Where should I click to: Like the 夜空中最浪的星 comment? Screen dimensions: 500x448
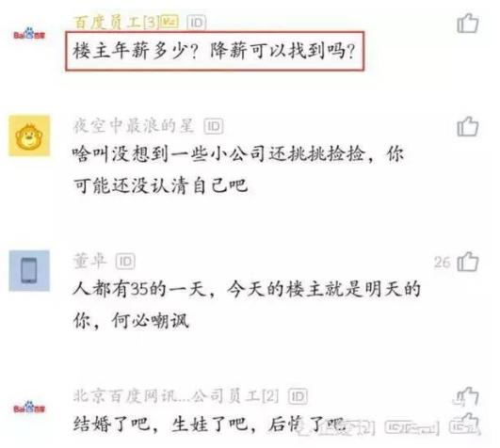pos(468,126)
